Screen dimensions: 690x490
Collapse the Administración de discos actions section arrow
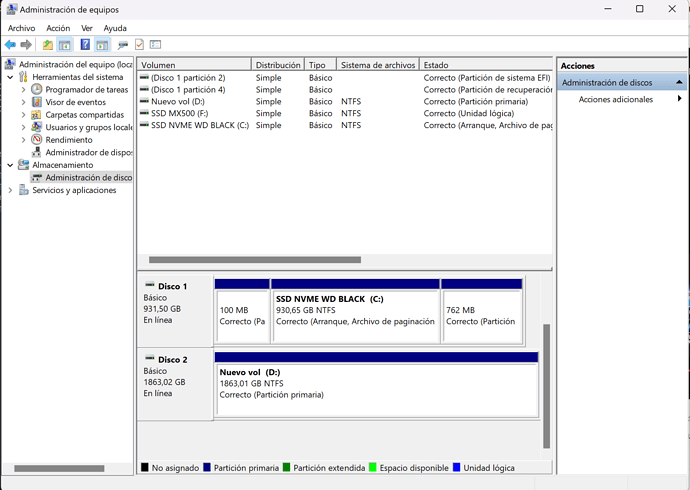click(679, 82)
